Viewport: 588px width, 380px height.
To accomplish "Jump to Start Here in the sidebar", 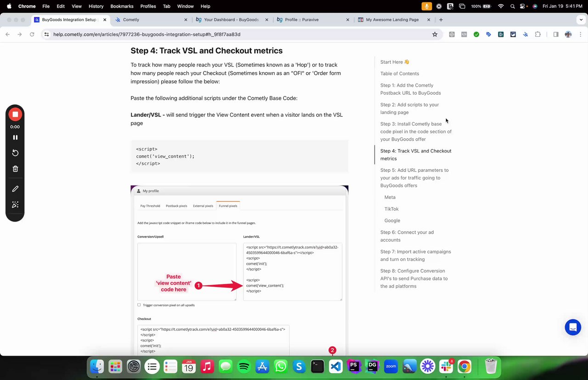I will 395,62.
